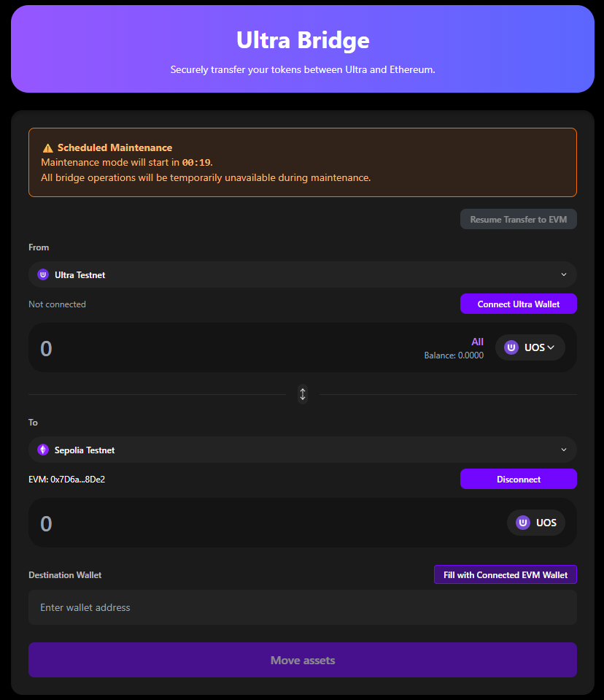Expand the To network dropdown

563,450
